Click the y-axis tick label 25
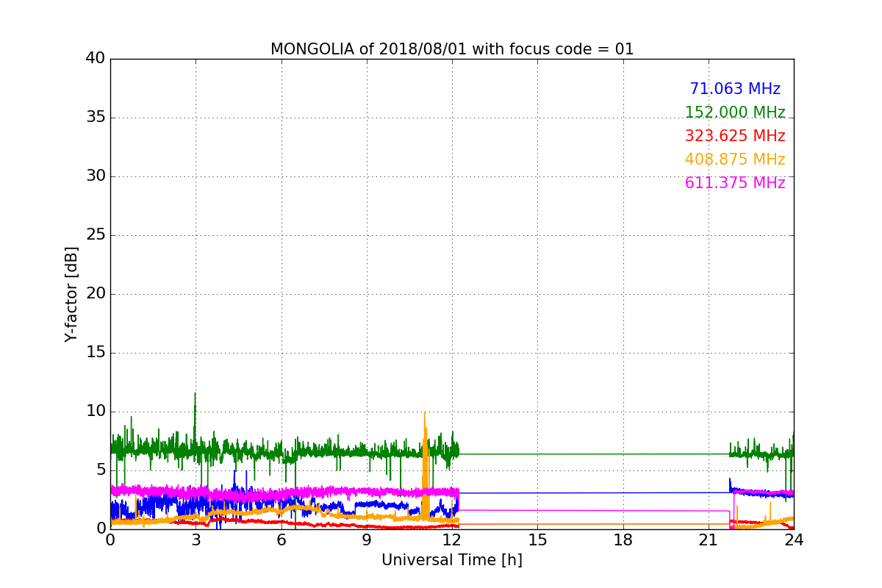The width and height of the screenshot is (882, 588). (96, 235)
